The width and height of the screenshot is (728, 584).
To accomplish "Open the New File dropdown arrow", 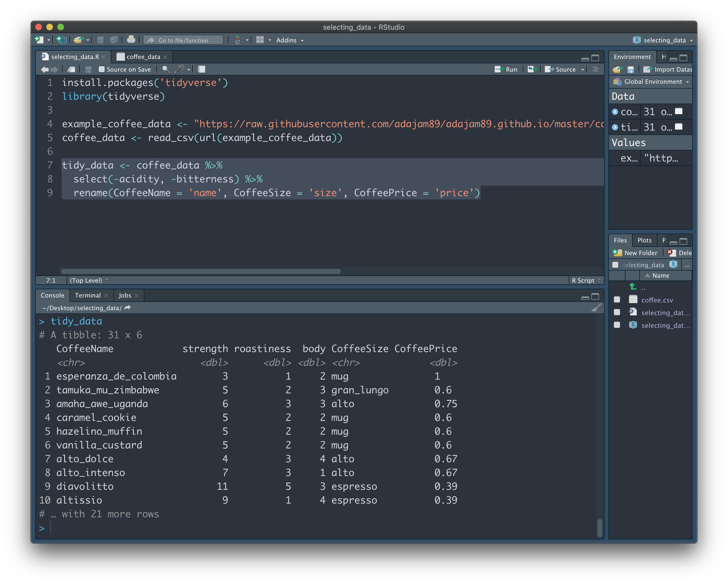I will point(48,40).
